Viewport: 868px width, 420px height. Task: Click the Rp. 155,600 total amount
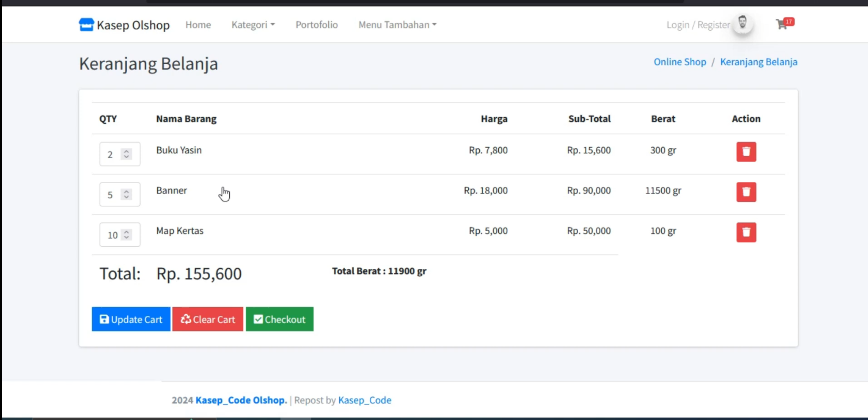(199, 274)
